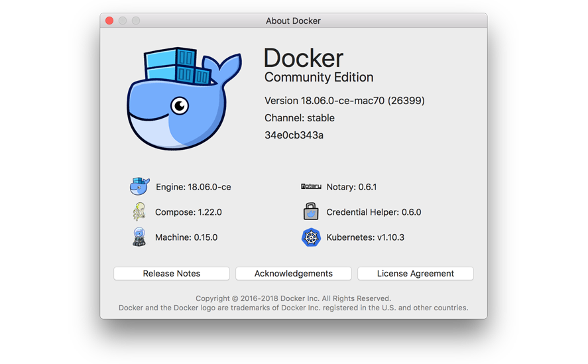Screen dimensions: 588x364
Task: Click the Machine robot icon
Action: [139, 237]
